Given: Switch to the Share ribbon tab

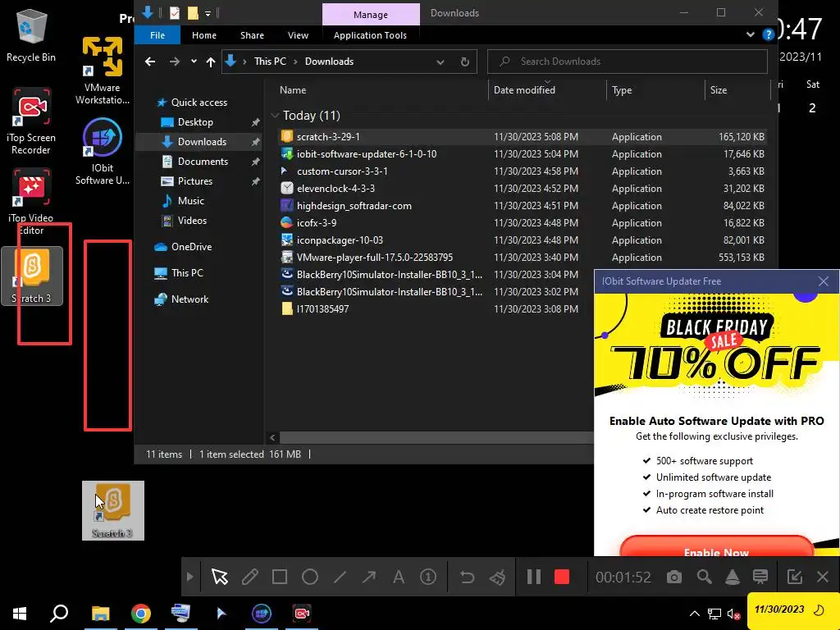Looking at the screenshot, I should 252,35.
